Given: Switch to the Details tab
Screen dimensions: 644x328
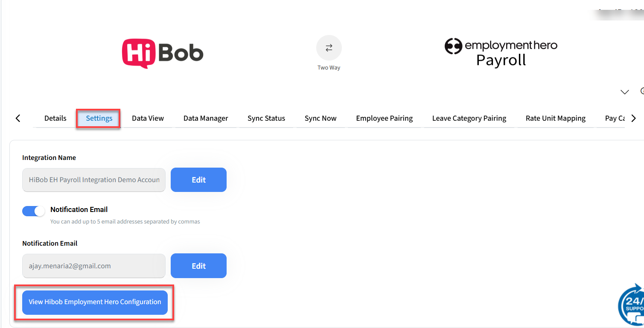Looking at the screenshot, I should pyautogui.click(x=55, y=118).
